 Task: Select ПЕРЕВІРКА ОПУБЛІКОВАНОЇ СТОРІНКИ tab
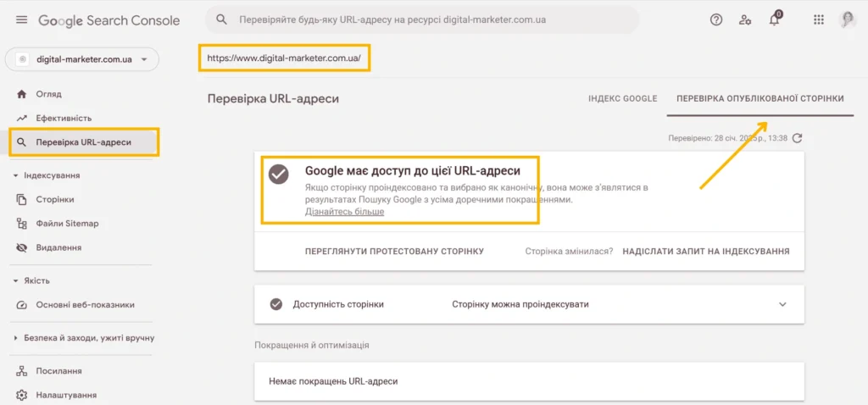(760, 98)
